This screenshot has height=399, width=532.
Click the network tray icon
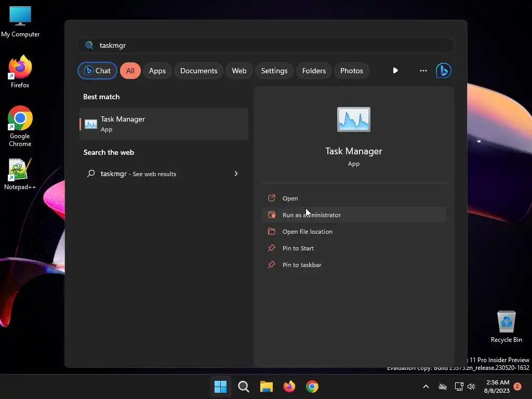click(459, 387)
